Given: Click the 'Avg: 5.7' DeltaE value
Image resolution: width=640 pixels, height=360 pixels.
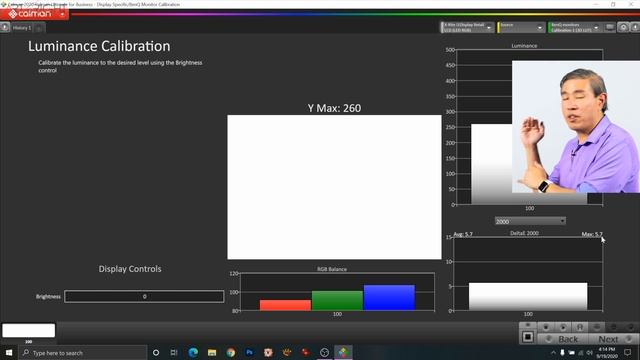Looking at the screenshot, I should point(463,234).
